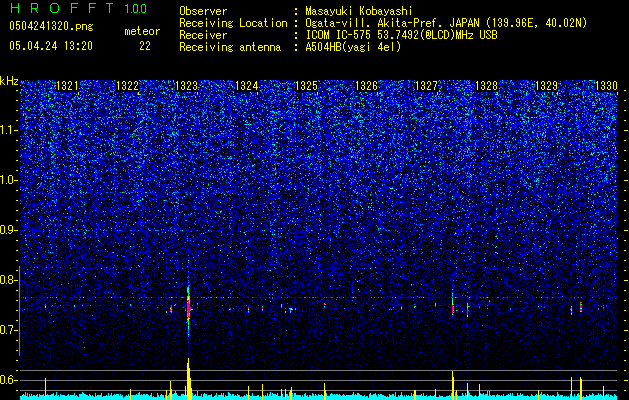Click the 0.6 kHz axis label
This screenshot has width=629, height=400.
point(9,380)
